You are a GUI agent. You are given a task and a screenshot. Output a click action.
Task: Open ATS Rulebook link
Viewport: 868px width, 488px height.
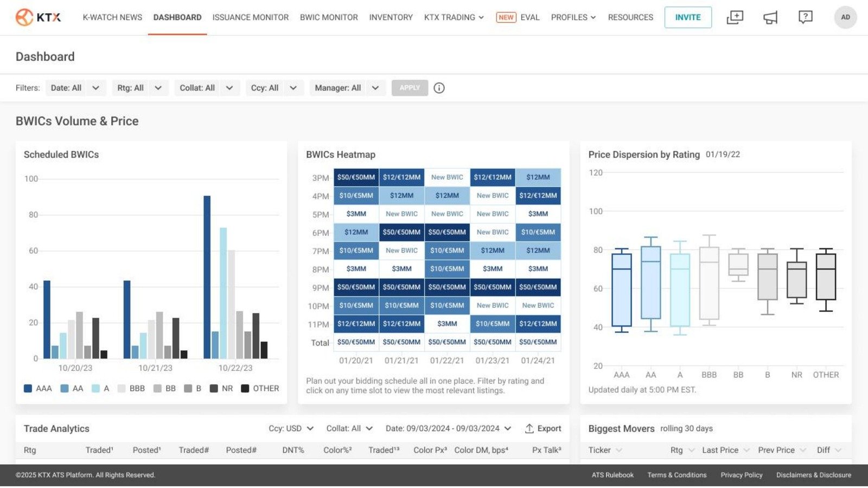612,475
